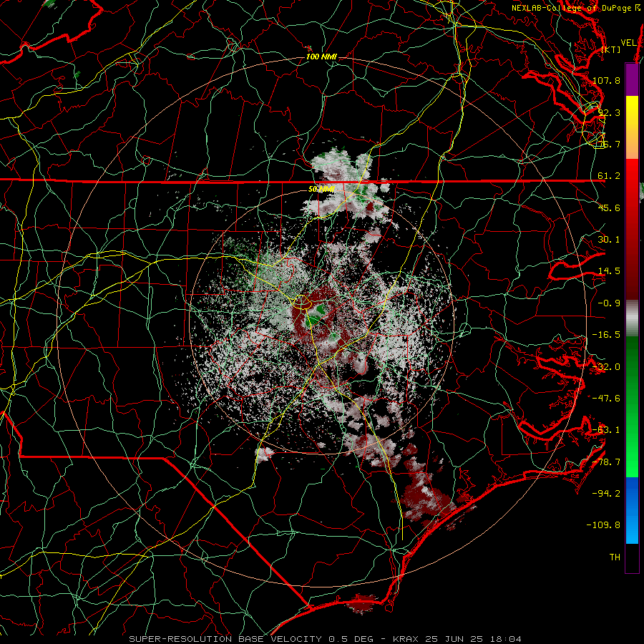Click the 14.5 velocity scale value

(609, 271)
